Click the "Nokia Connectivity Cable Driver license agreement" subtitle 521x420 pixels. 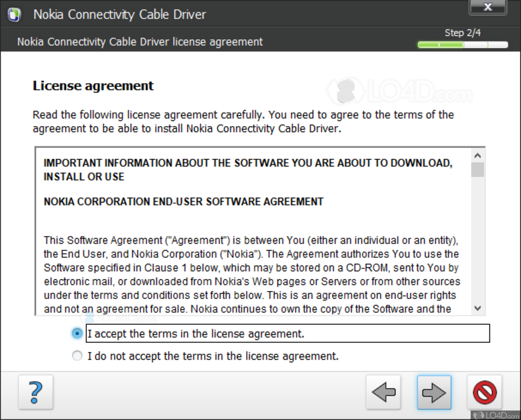point(140,42)
